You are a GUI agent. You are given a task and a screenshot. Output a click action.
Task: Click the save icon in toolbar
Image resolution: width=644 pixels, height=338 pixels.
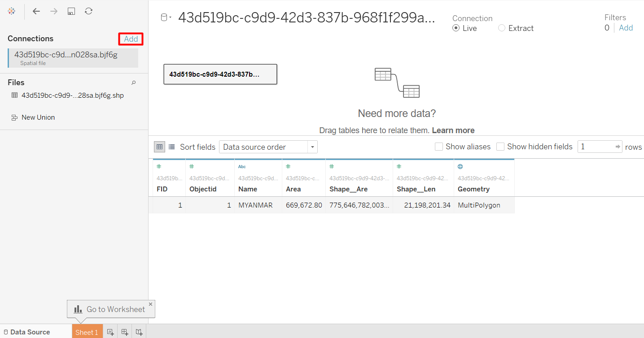pos(71,11)
